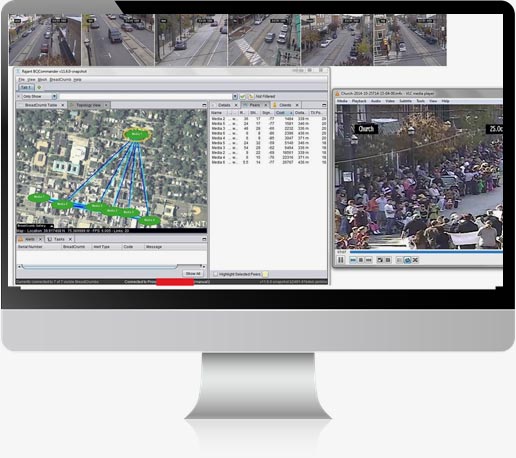Click the X button beside Only Show
Image resolution: width=516 pixels, height=458 pixels.
pyautogui.click(x=19, y=96)
